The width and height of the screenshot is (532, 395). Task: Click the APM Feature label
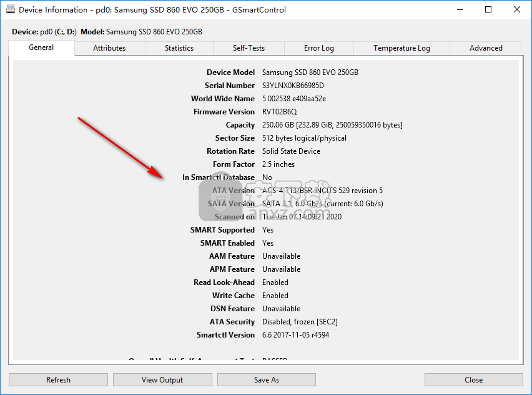pos(232,269)
